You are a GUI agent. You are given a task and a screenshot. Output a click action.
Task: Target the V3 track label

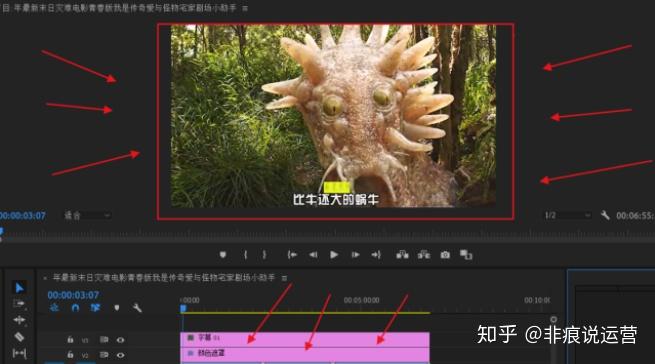[85, 340]
